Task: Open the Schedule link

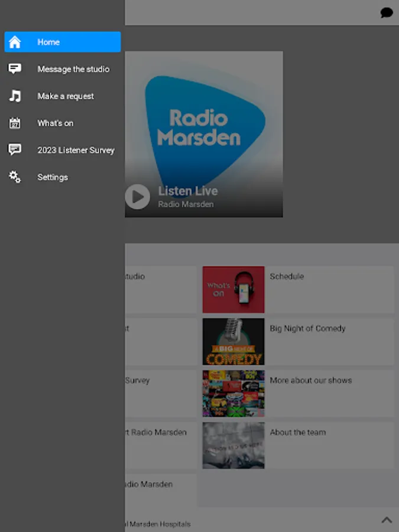Action: (x=287, y=276)
